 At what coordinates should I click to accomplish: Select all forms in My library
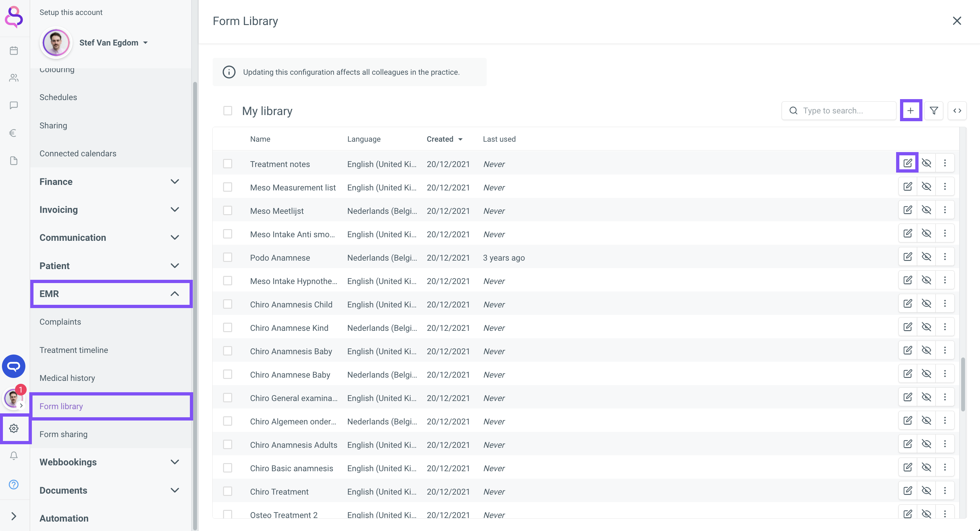point(228,110)
